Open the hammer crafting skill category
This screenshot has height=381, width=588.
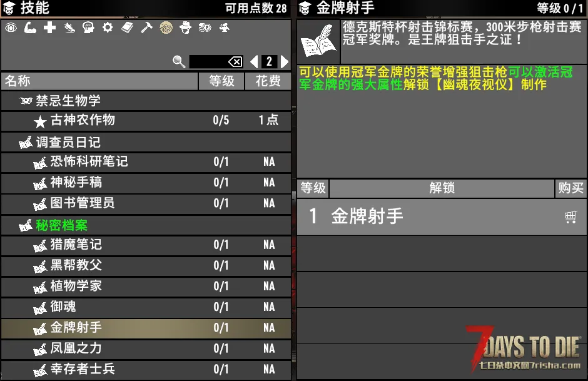coord(146,28)
